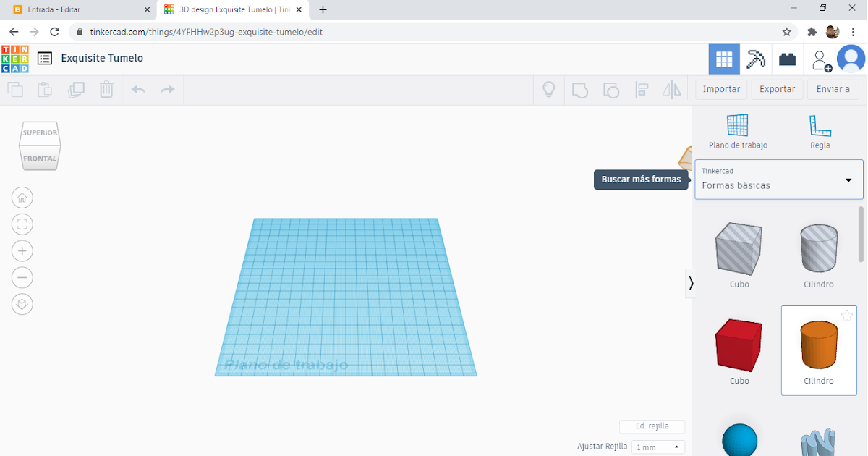Image resolution: width=868 pixels, height=456 pixels.
Task: Open the Ajustar Rejilla 1mm dropdown
Action: pos(657,447)
